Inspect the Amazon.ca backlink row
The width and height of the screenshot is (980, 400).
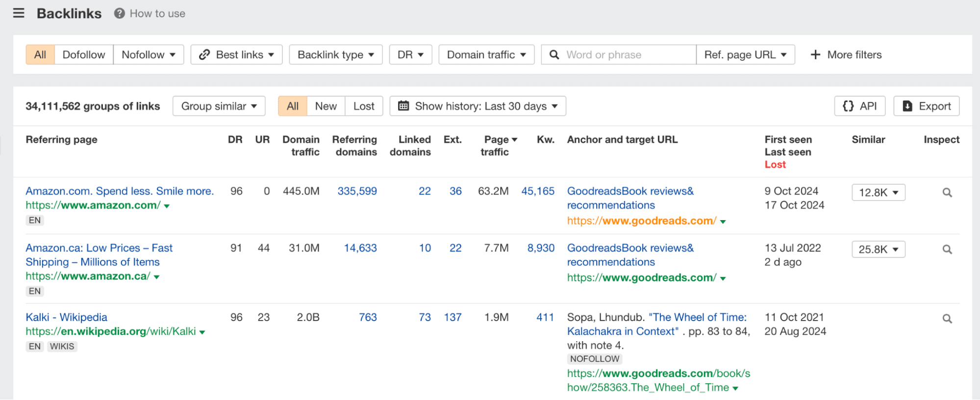(947, 250)
